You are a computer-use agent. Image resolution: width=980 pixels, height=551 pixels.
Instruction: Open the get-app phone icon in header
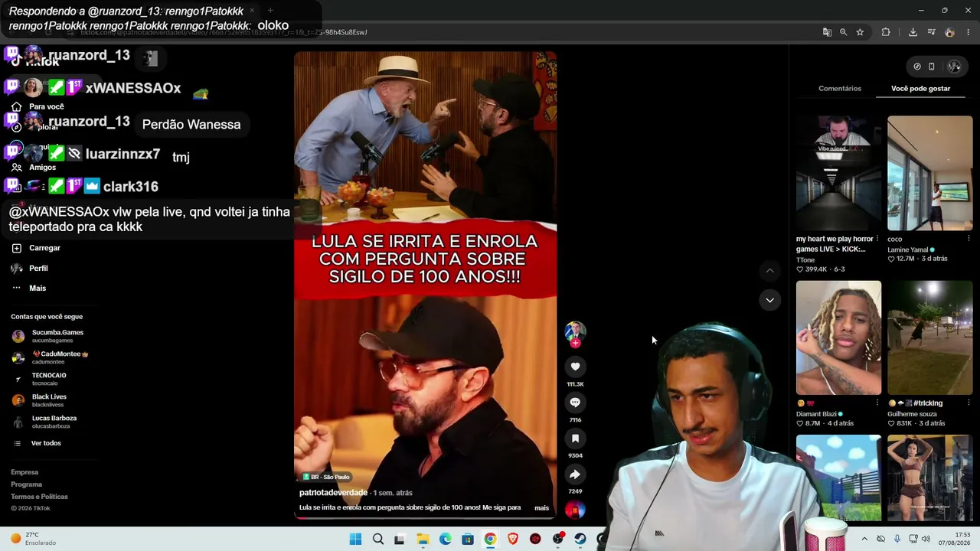click(932, 67)
